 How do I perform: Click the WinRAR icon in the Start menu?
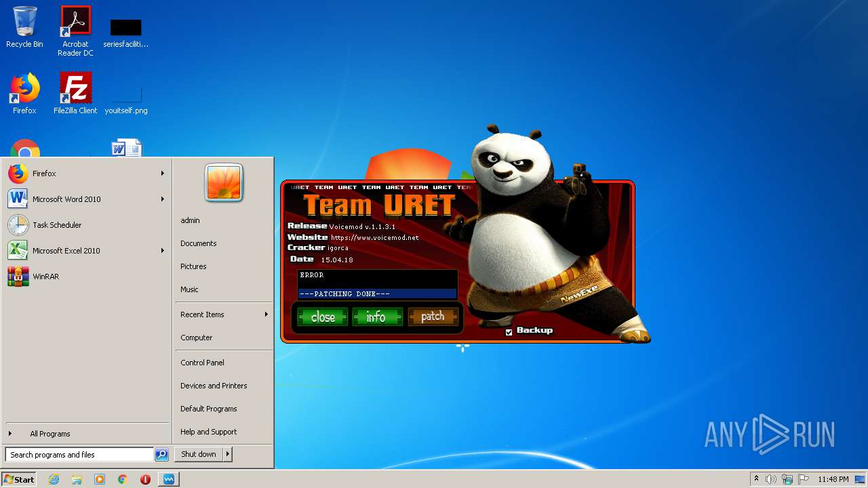coord(18,277)
